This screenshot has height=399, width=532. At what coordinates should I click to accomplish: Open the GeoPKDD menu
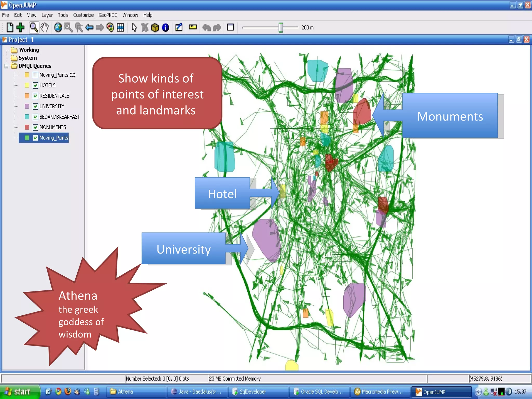pos(108,15)
